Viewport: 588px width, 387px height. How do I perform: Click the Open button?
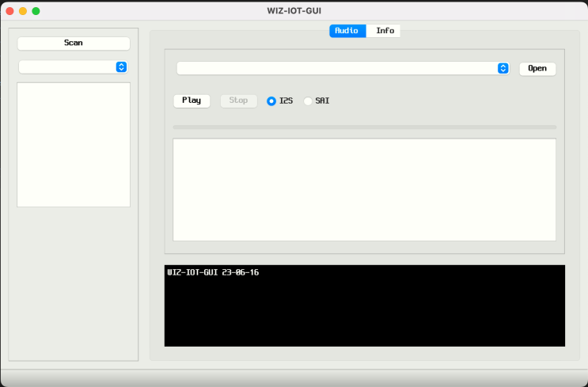537,69
